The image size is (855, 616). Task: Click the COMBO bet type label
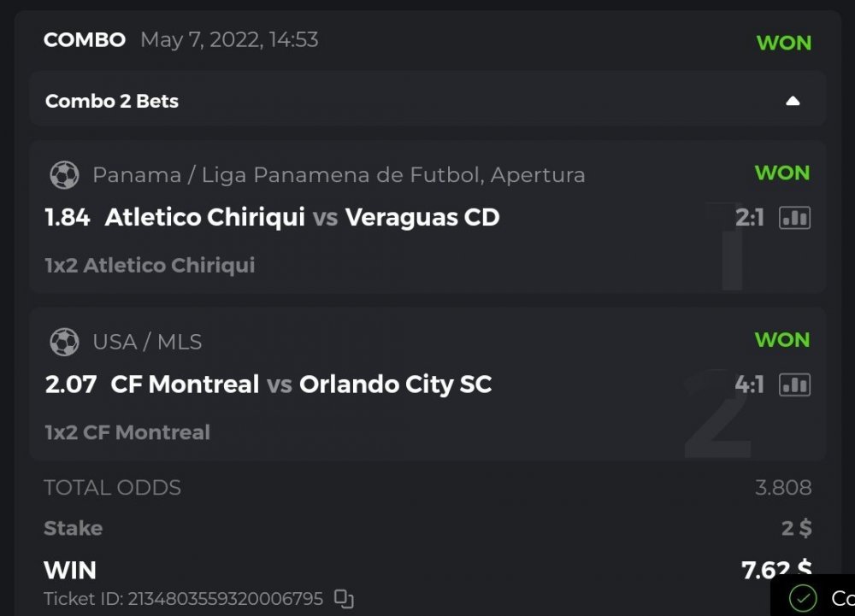[x=85, y=40]
